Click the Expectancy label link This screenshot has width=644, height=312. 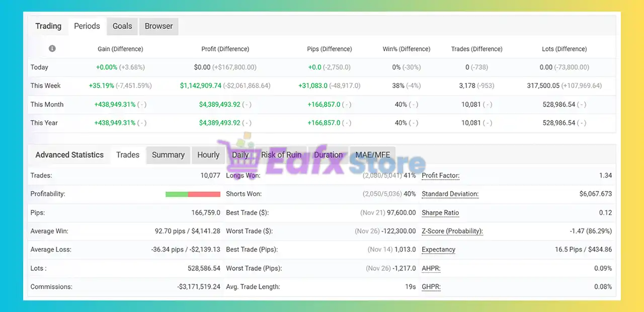(438, 250)
